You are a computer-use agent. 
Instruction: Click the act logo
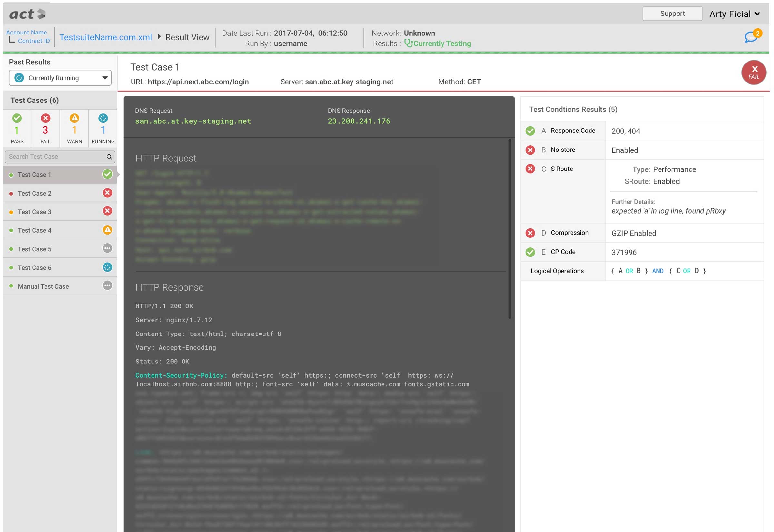pos(27,14)
